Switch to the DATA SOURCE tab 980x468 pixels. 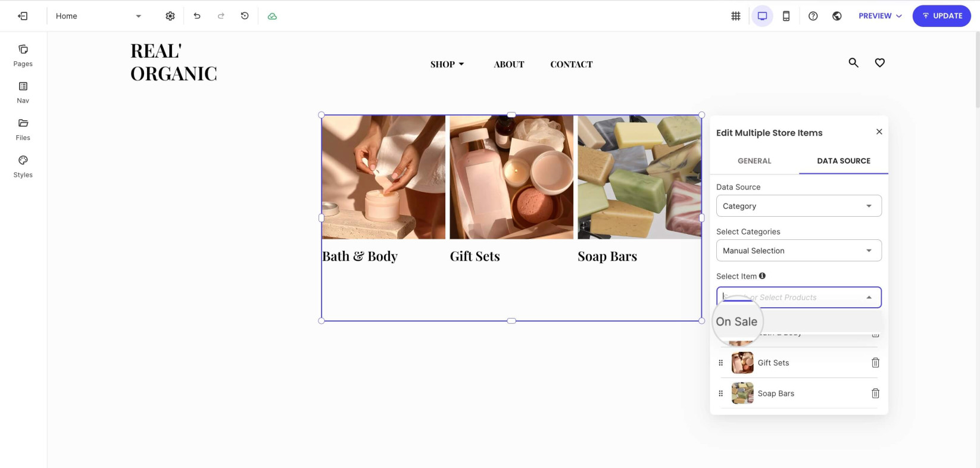pos(844,161)
